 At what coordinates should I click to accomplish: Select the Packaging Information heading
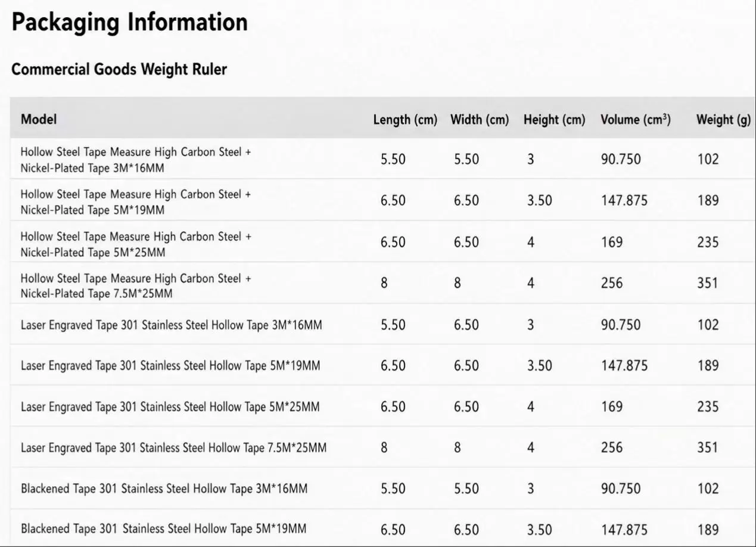(129, 23)
